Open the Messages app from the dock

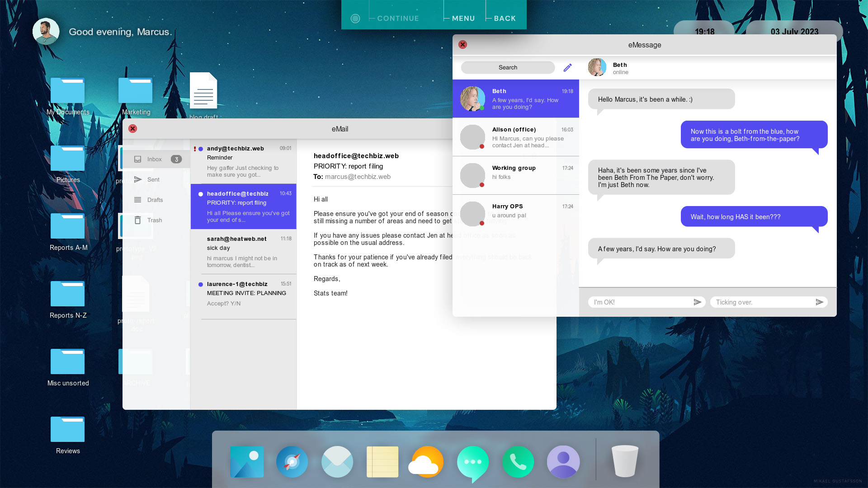tap(473, 462)
